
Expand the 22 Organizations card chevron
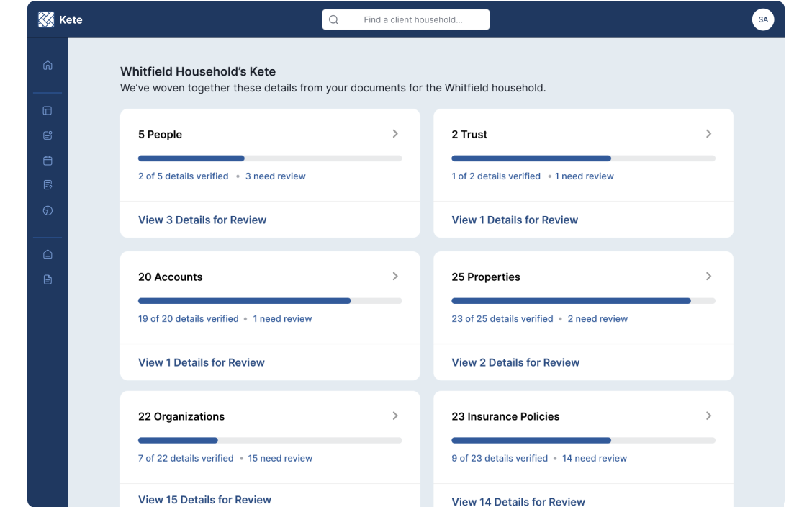(x=395, y=416)
